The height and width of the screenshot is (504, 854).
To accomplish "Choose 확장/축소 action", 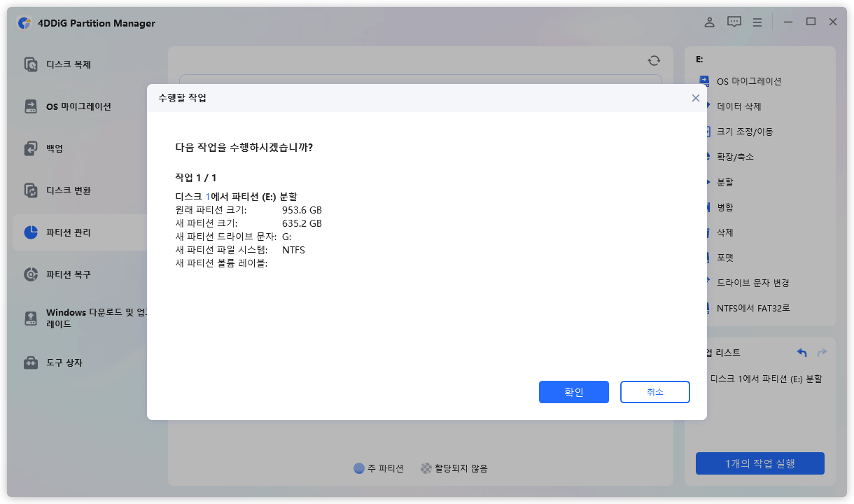I will [736, 157].
